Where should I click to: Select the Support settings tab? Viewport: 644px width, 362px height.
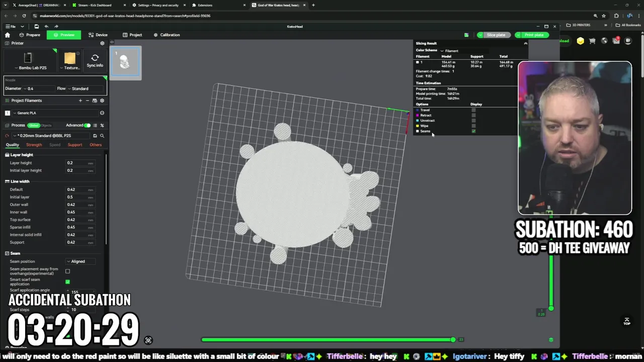tap(75, 145)
